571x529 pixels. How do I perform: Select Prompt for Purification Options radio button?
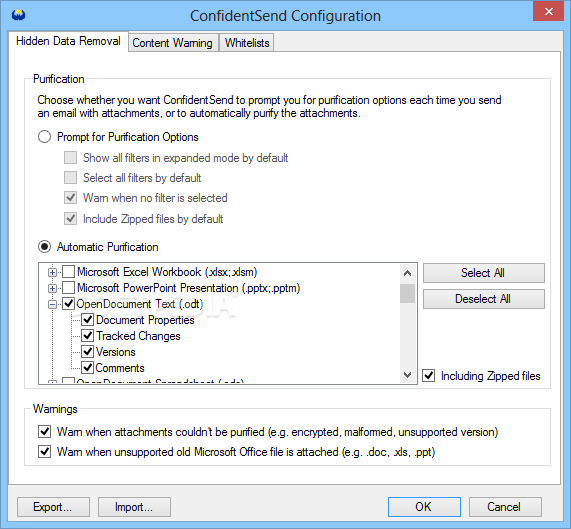pos(44,137)
